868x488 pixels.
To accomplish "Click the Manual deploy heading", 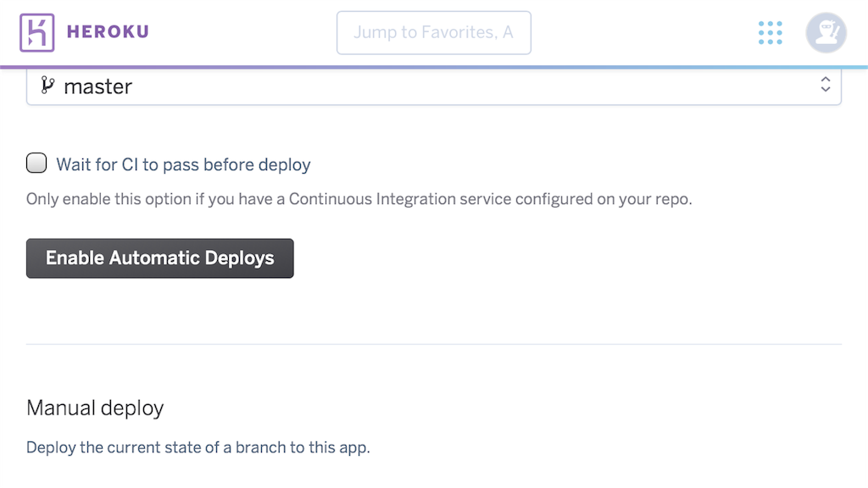I will (x=95, y=408).
